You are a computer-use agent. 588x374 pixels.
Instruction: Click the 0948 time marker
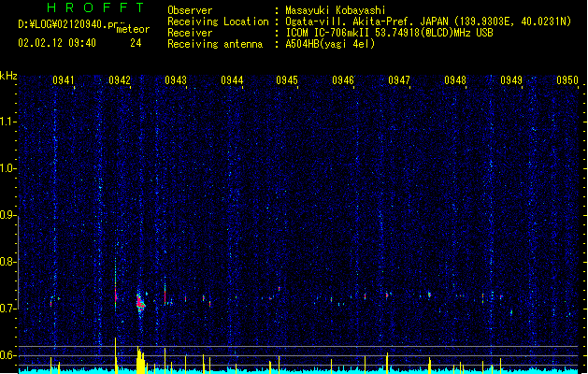click(x=455, y=80)
